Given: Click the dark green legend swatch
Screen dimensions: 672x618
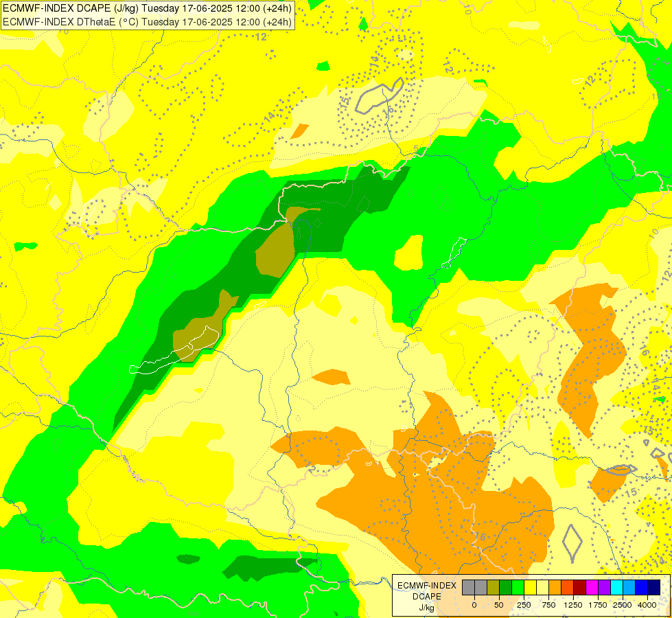Looking at the screenshot, I should tap(506, 588).
